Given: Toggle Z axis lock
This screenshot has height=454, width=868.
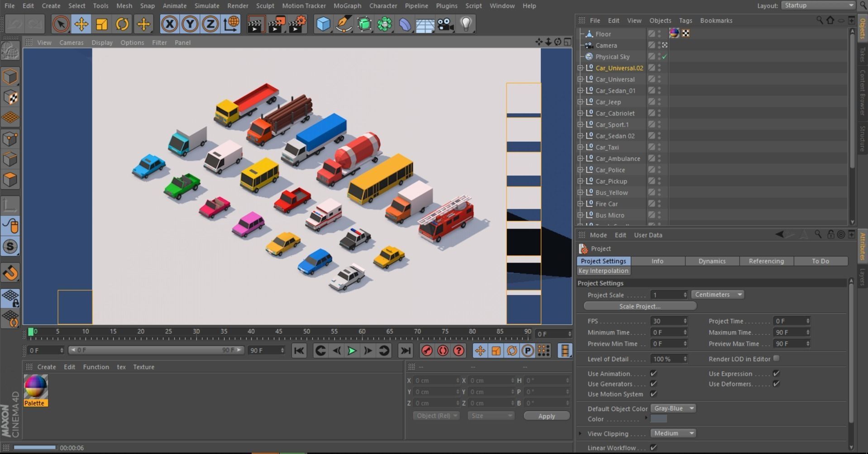Looking at the screenshot, I should (210, 24).
